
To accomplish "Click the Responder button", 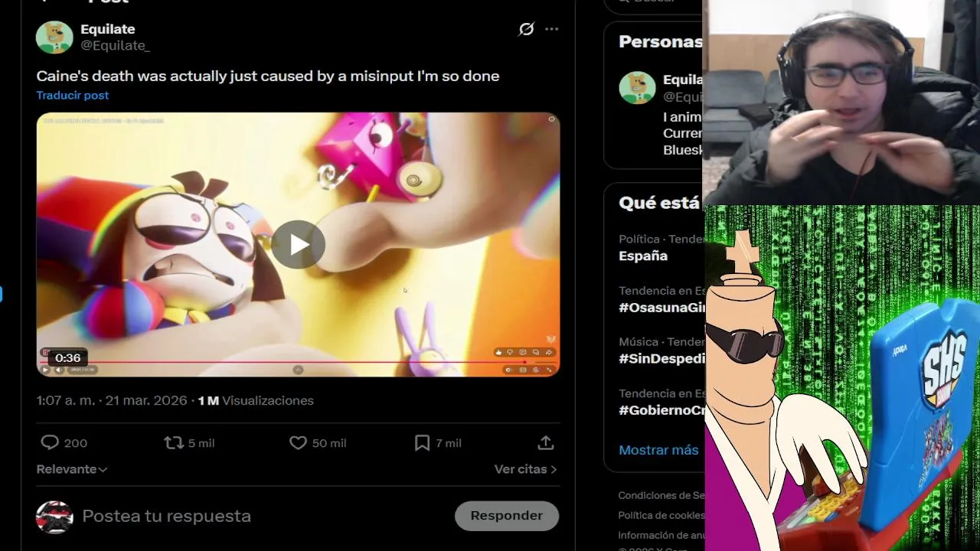I will (x=507, y=516).
